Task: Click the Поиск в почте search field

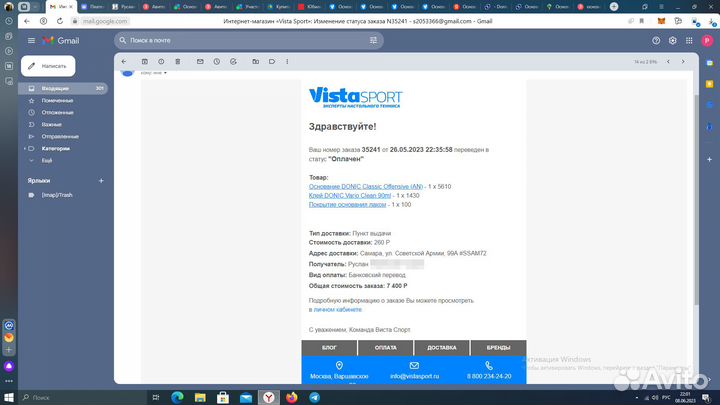Action: click(240, 40)
